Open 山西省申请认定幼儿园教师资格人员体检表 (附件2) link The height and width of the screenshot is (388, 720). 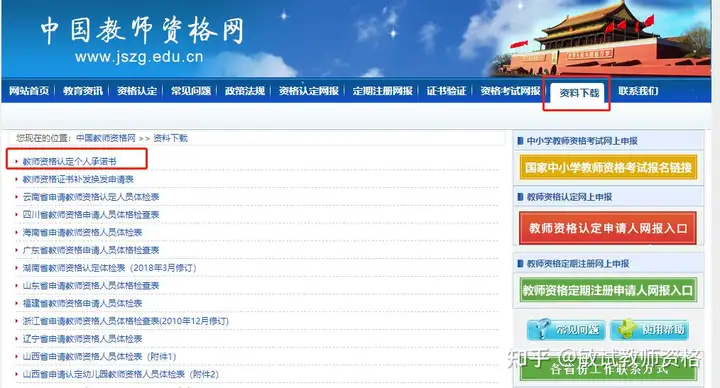121,374
